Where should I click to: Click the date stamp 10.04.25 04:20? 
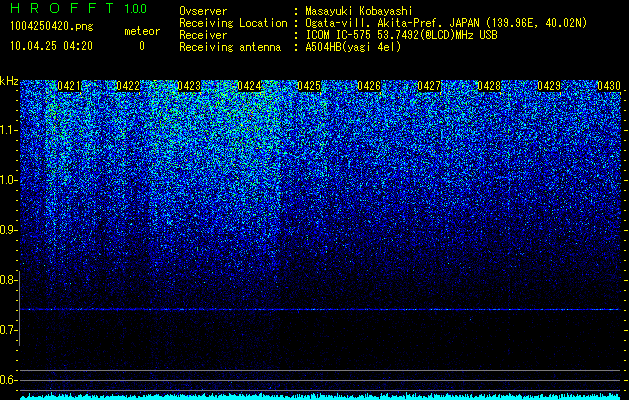tap(51, 46)
